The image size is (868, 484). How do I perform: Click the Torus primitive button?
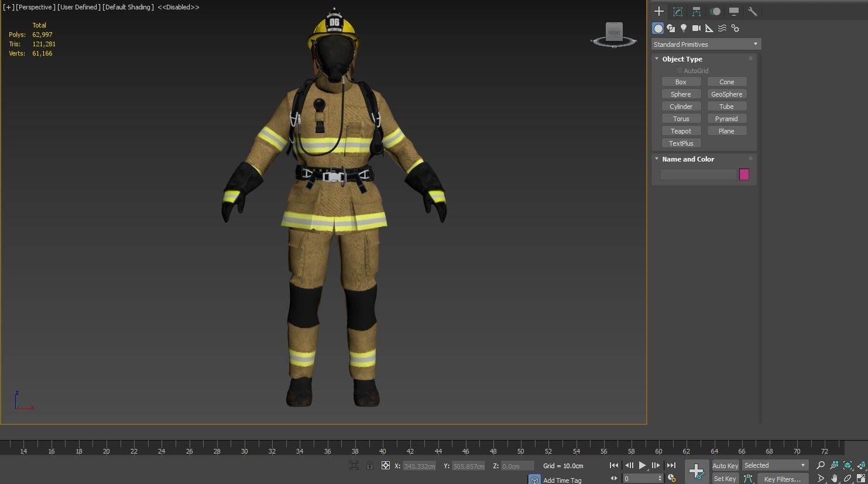click(x=681, y=119)
